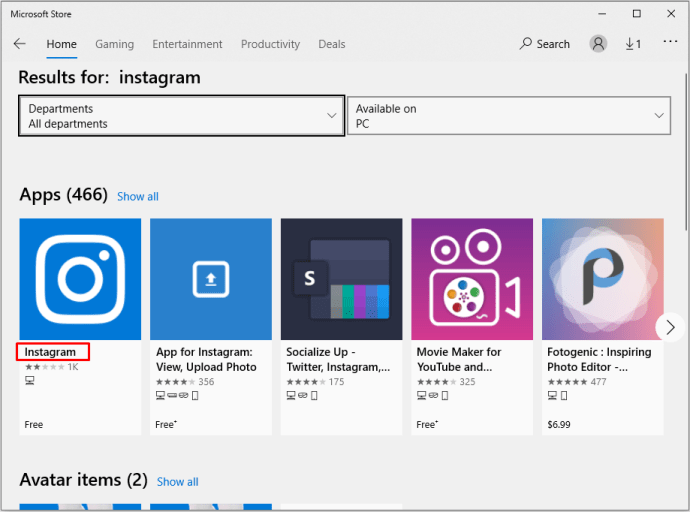Click the star rating showing 356 reviews
The width and height of the screenshot is (690, 512).
[175, 382]
